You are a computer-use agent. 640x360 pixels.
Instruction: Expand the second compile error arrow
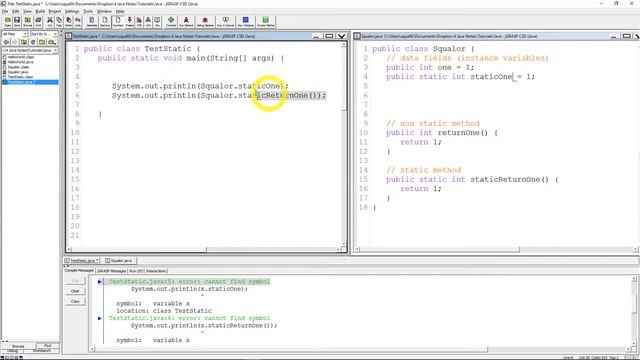point(100,318)
